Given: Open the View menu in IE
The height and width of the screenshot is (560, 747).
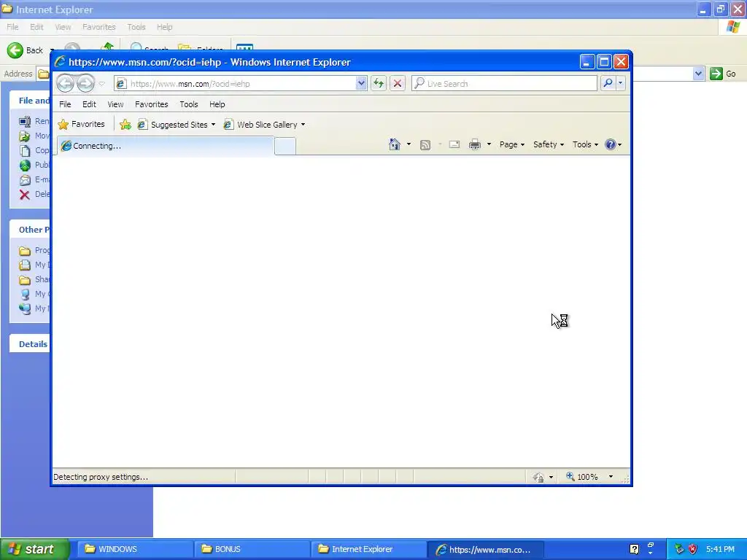Looking at the screenshot, I should point(115,104).
